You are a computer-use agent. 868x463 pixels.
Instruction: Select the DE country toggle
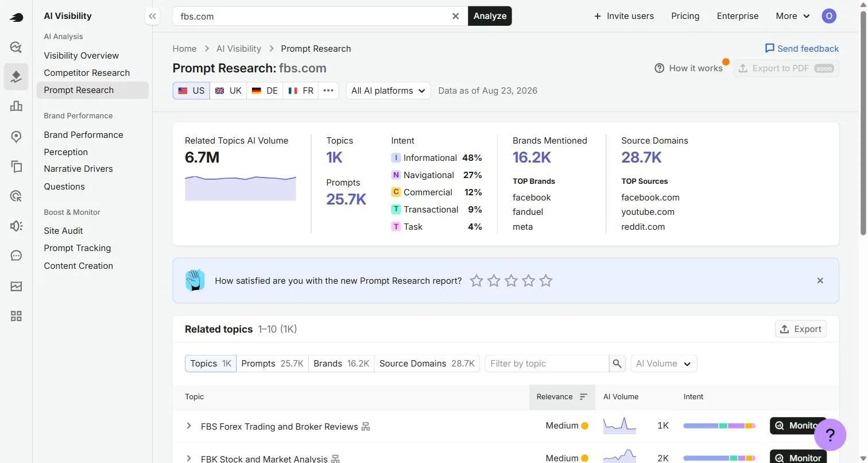click(x=265, y=90)
